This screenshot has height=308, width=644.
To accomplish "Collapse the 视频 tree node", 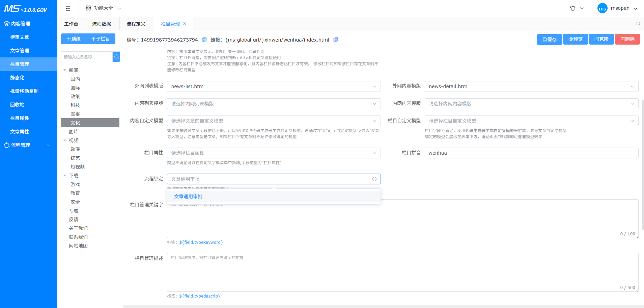I will (x=65, y=140).
